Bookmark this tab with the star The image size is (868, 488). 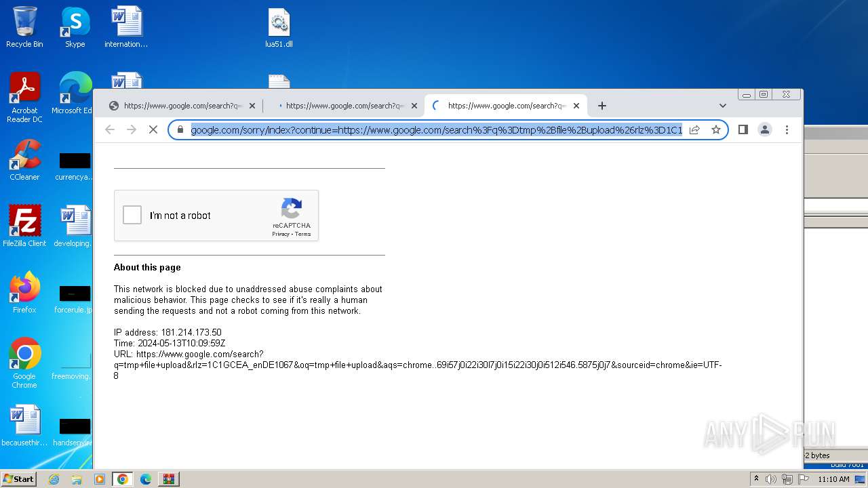click(x=715, y=129)
